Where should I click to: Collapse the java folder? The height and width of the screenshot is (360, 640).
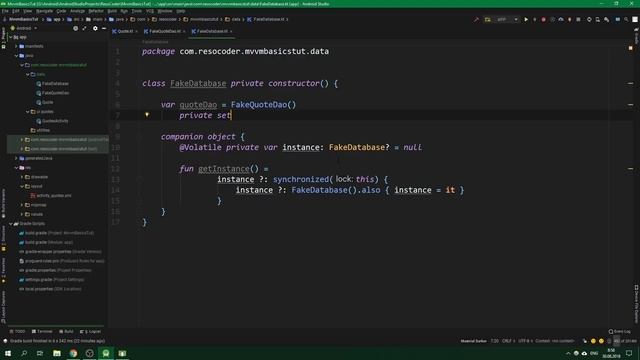coord(16,56)
